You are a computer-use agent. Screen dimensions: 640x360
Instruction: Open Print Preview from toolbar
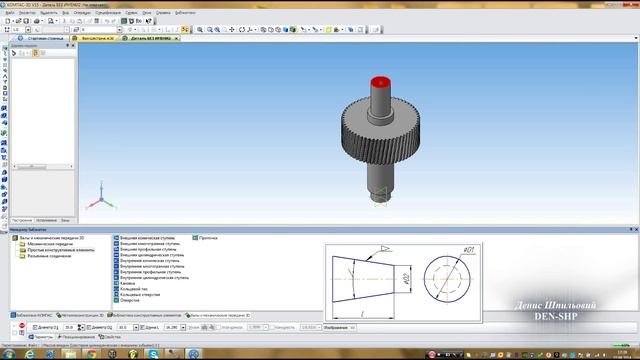[x=51, y=21]
